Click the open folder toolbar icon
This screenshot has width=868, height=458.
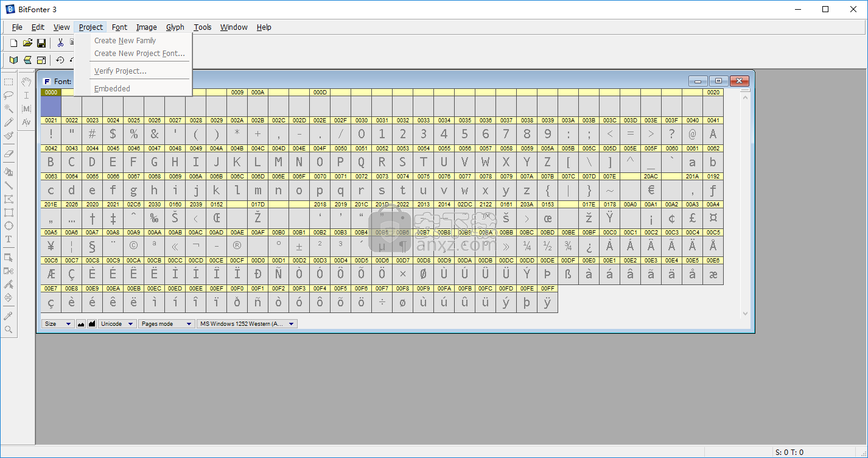pos(27,43)
